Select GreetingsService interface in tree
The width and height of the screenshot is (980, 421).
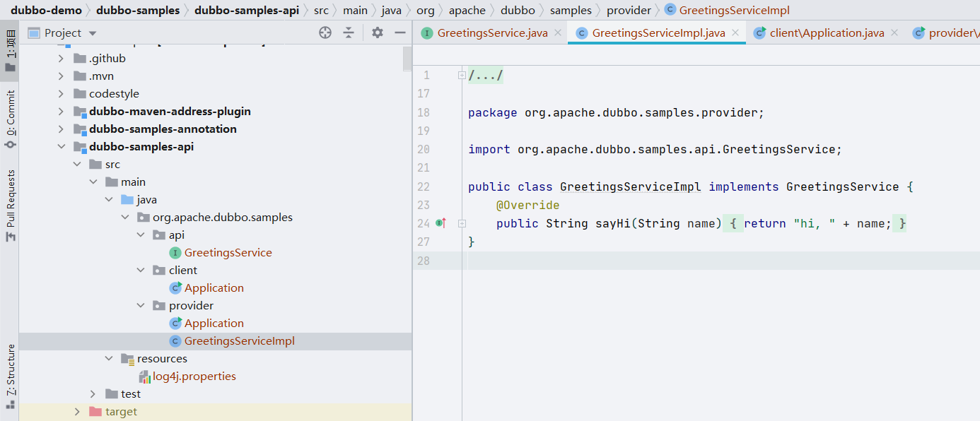click(x=228, y=252)
